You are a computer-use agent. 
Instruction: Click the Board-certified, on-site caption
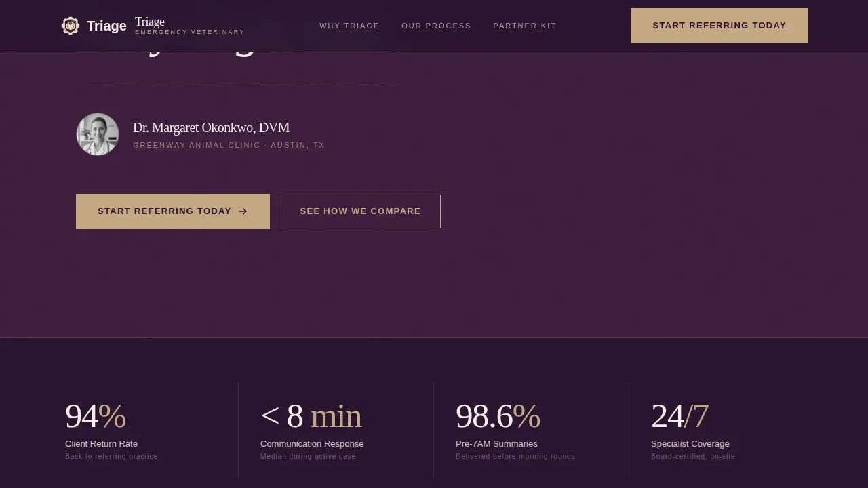(693, 457)
